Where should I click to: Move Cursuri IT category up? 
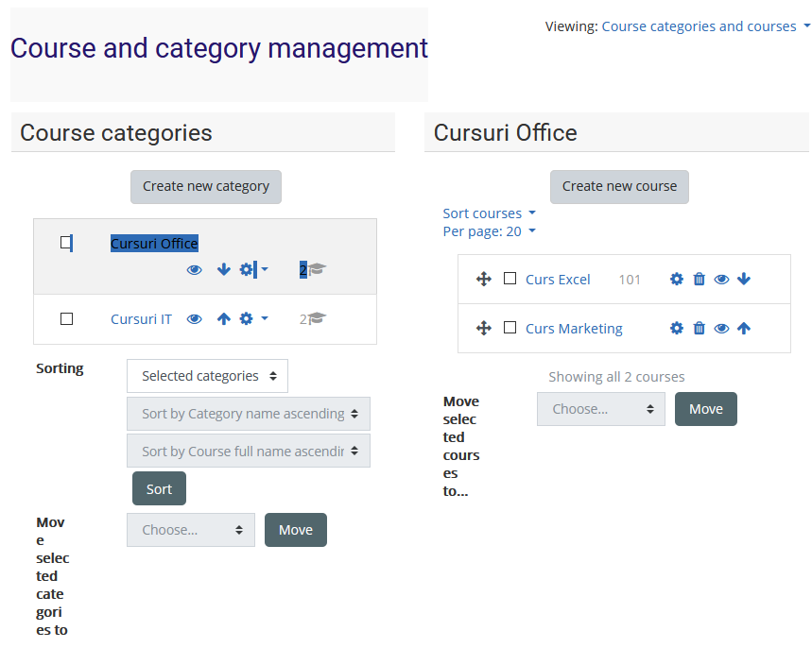[224, 318]
